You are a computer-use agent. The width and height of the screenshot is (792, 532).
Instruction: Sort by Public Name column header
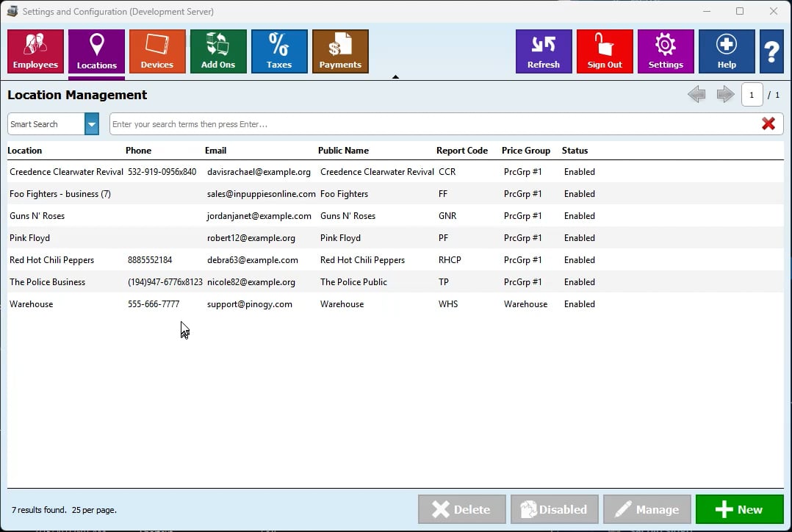point(344,151)
